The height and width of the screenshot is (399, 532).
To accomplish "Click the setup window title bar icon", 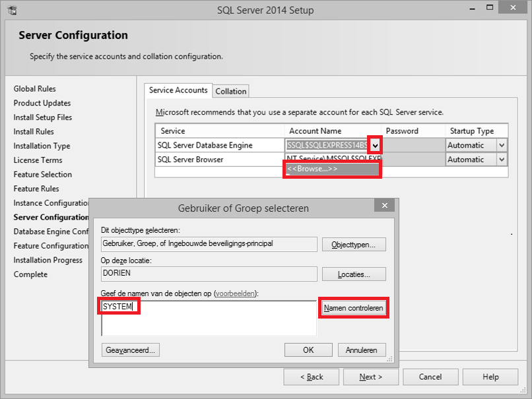I will [x=12, y=9].
